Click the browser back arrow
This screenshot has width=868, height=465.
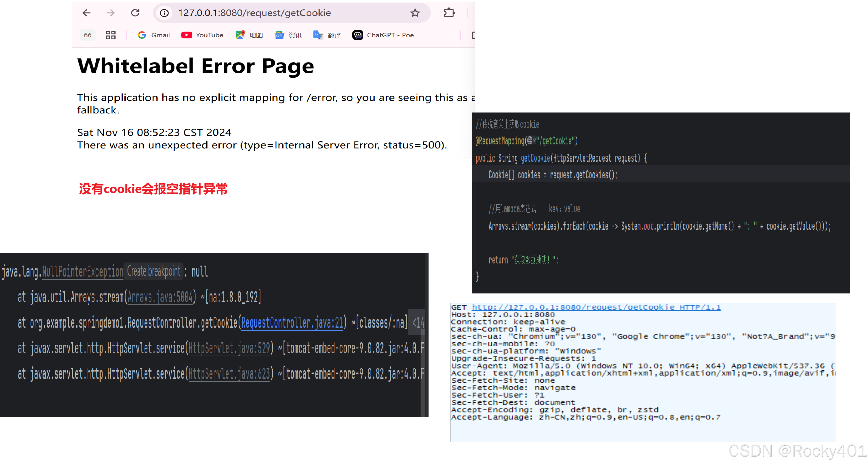pyautogui.click(x=87, y=13)
